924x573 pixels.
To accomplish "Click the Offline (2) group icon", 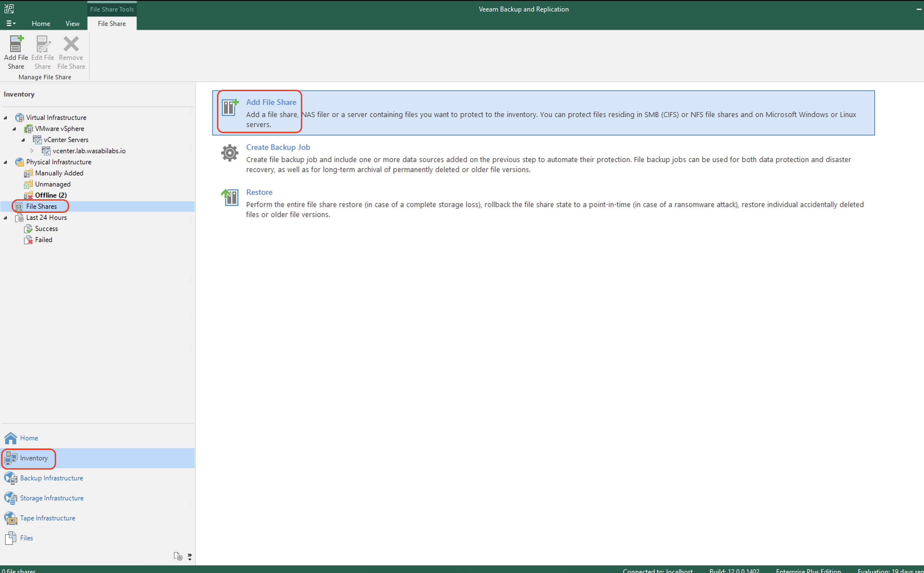I will pos(28,196).
